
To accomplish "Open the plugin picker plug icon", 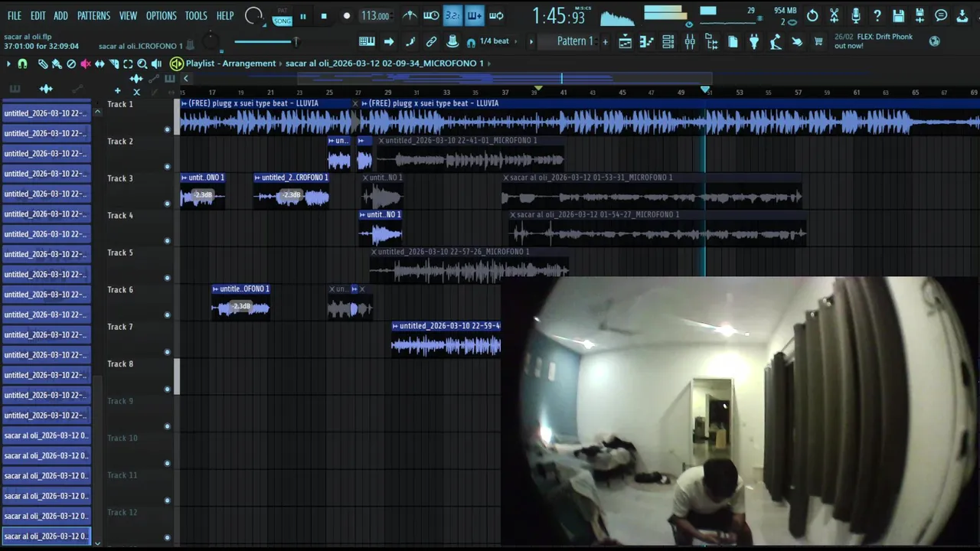I will pyautogui.click(x=754, y=42).
